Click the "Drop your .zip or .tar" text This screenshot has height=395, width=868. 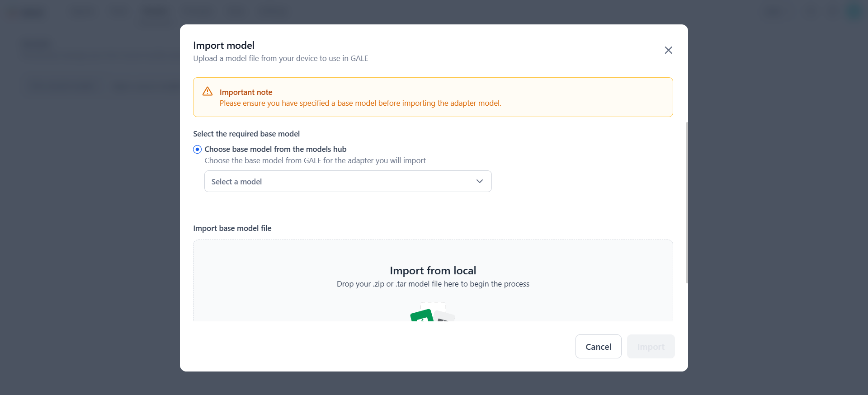(433, 284)
